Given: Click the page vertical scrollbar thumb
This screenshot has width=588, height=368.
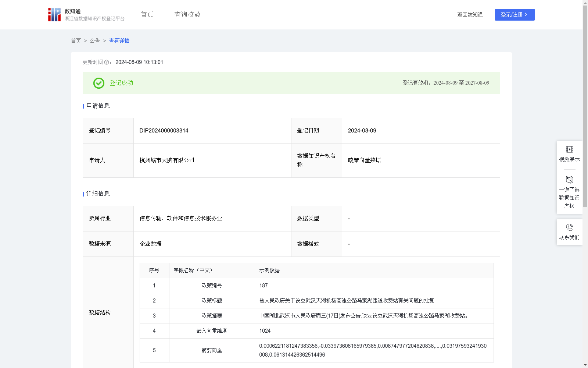Looking at the screenshot, I should 585,106.
